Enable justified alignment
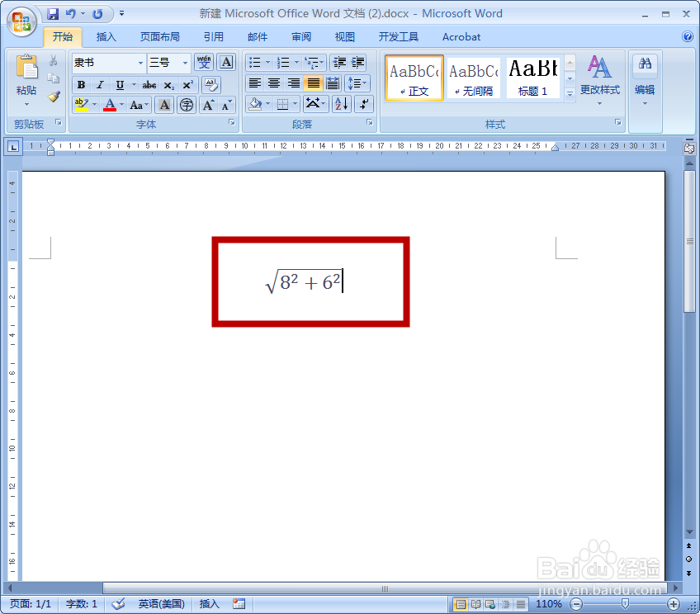 coord(313,83)
